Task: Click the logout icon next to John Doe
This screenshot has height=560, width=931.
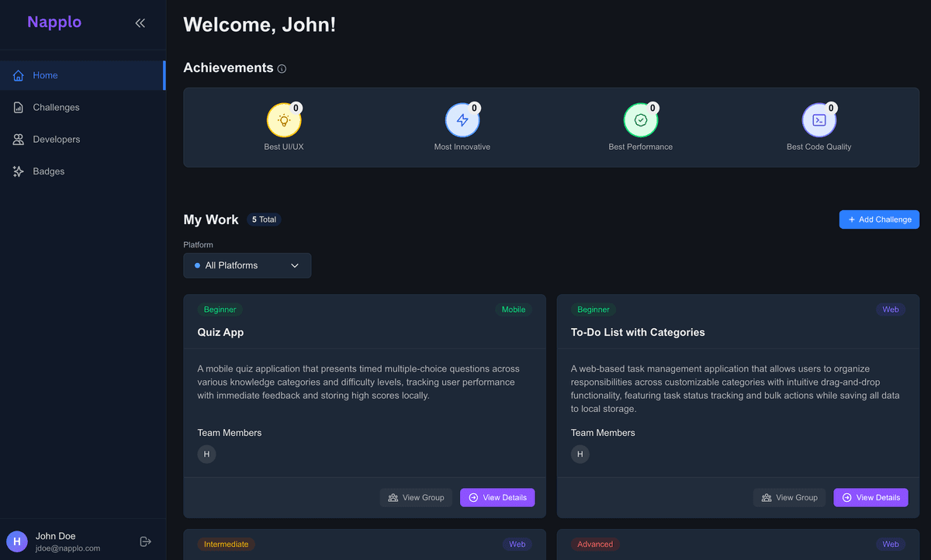Action: pyautogui.click(x=145, y=541)
